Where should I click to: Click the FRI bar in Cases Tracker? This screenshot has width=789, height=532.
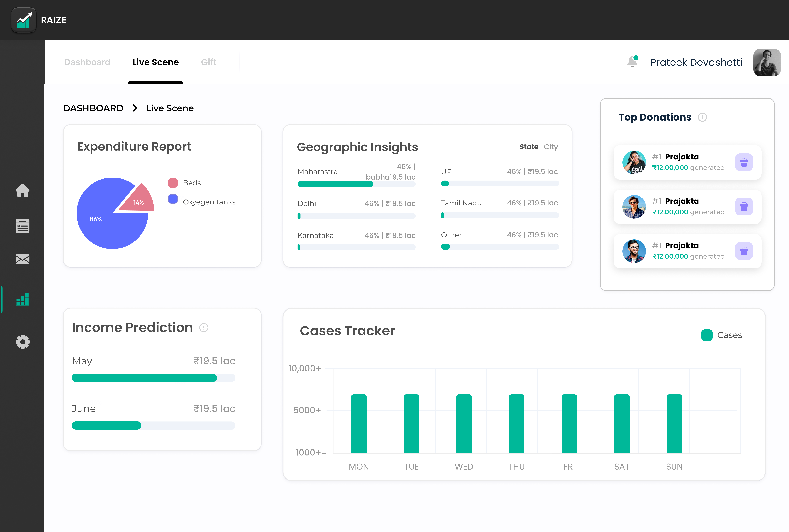click(x=569, y=424)
